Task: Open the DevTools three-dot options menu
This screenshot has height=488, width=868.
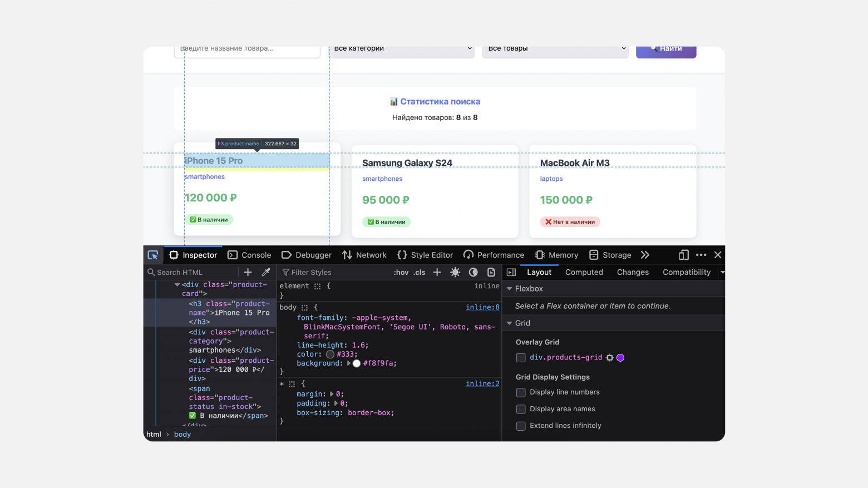Action: [701, 255]
